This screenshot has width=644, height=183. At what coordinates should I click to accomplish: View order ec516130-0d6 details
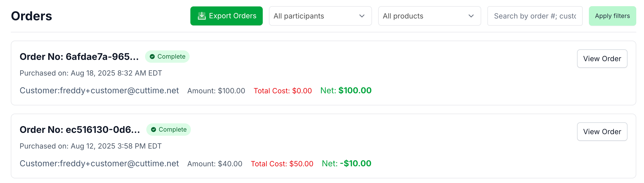click(602, 132)
